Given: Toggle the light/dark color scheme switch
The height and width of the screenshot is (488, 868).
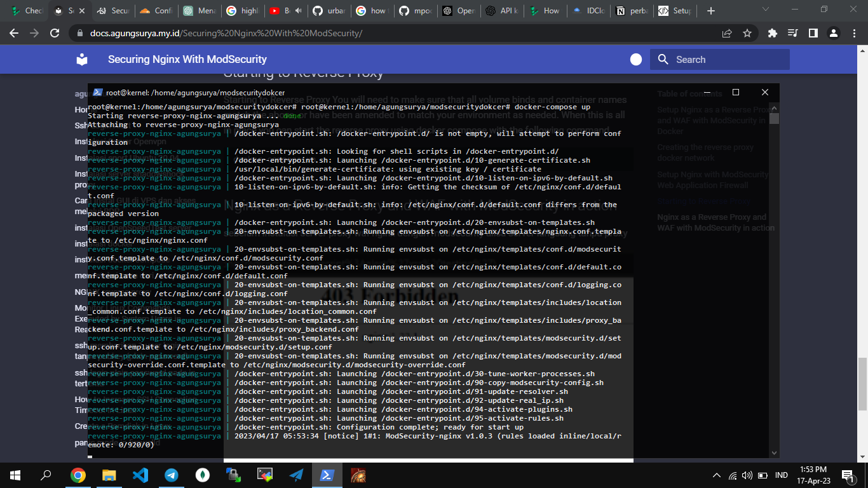Looking at the screenshot, I should click(636, 60).
